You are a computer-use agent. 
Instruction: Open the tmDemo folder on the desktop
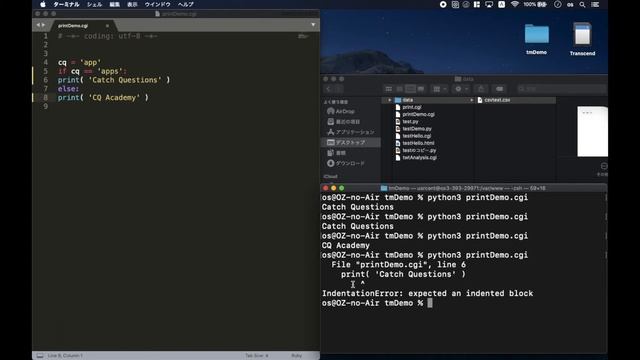click(536, 39)
